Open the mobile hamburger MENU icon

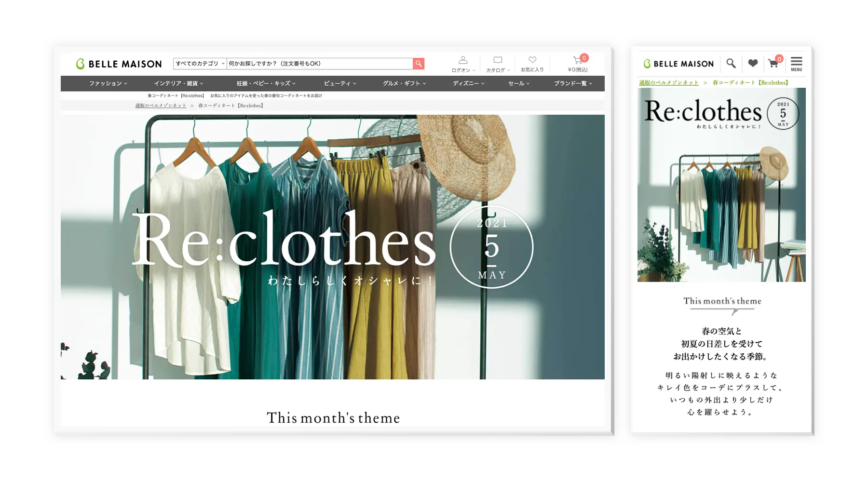797,64
